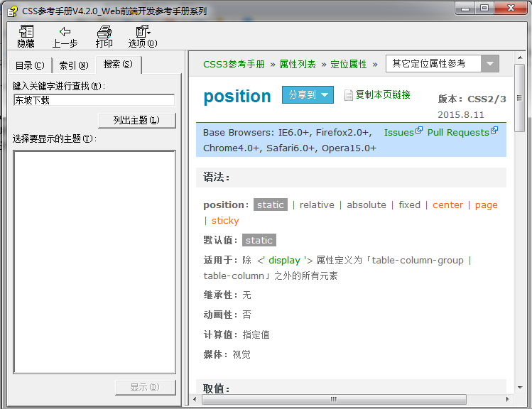This screenshot has width=532, height=409.
Task: Click the CHM help icon in title bar
Action: 13,11
